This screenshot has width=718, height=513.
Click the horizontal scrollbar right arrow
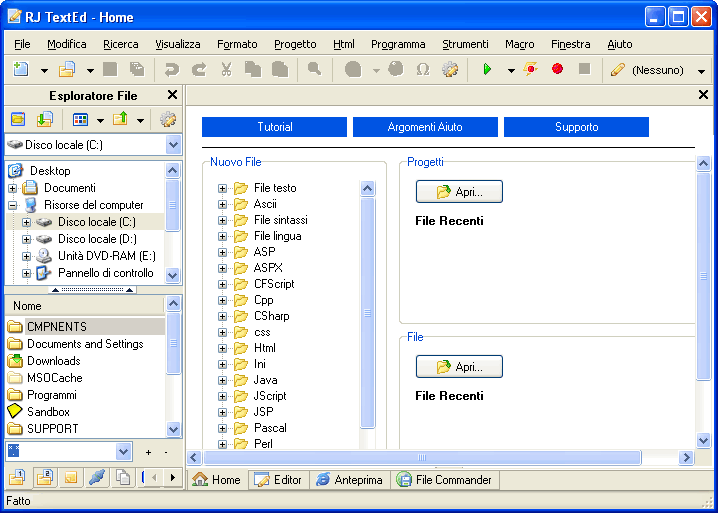[686, 457]
